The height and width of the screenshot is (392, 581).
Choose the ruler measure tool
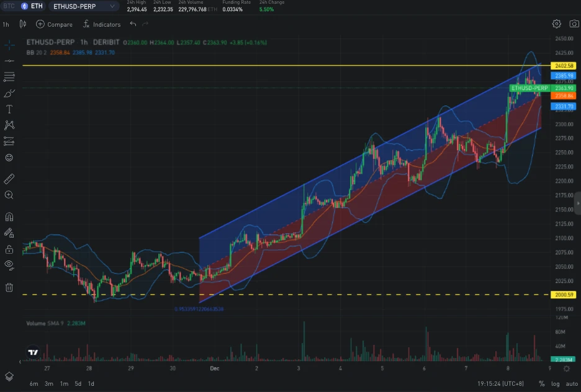(x=9, y=179)
